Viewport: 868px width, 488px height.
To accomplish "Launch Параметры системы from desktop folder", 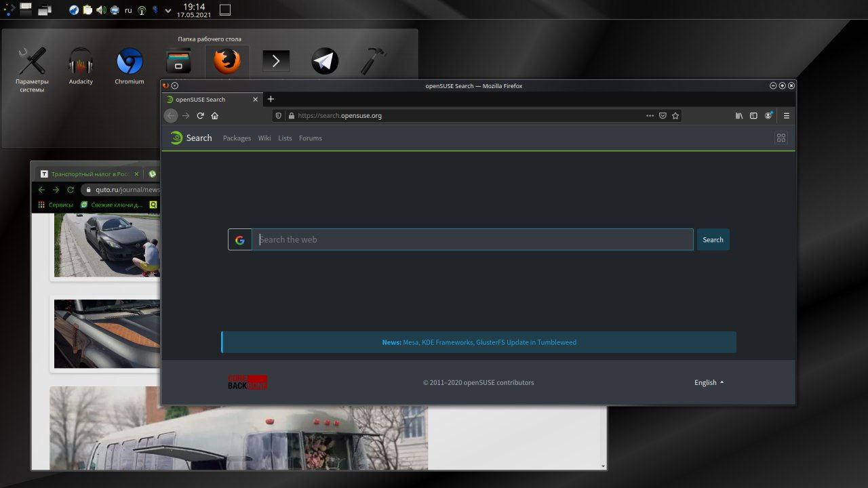I will coord(32,70).
